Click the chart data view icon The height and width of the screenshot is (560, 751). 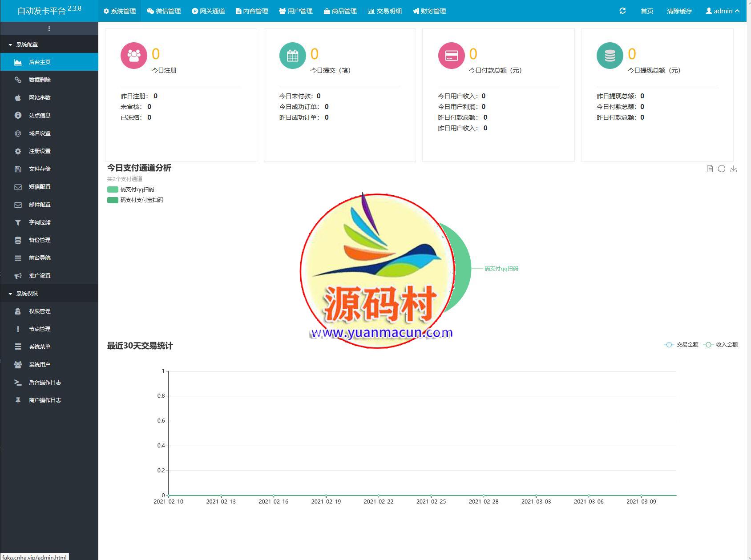[x=710, y=169]
